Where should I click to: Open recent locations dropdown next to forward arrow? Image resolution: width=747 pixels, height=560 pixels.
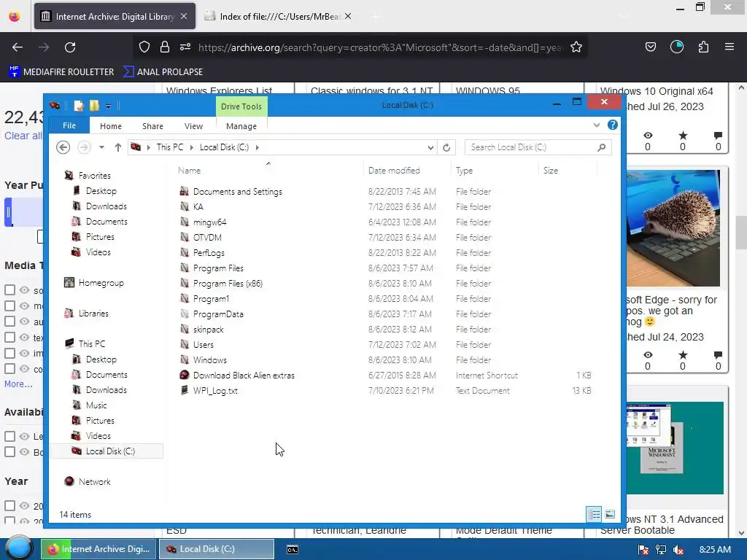[x=101, y=147]
